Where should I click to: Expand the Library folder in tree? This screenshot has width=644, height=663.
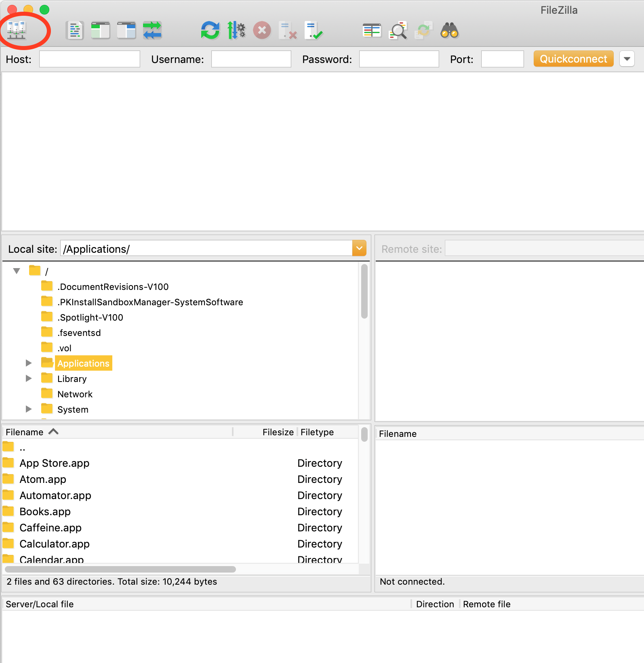tap(29, 378)
